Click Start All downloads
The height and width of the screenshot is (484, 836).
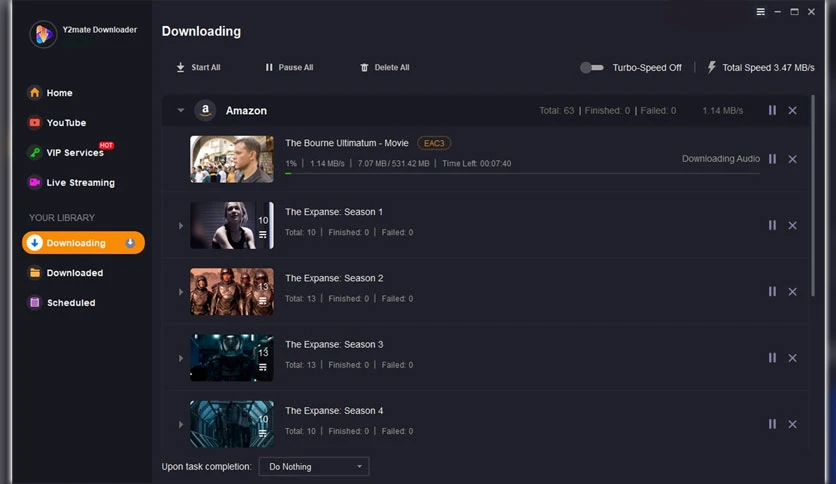(198, 68)
